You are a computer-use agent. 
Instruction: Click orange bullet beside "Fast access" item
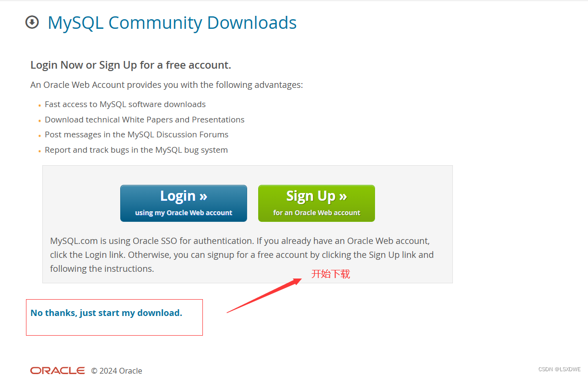pyautogui.click(x=39, y=106)
